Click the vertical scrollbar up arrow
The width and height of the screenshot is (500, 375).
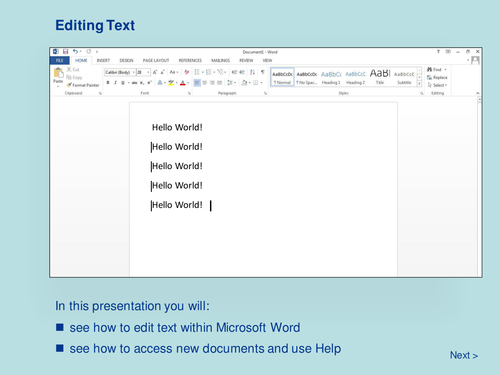(x=480, y=99)
